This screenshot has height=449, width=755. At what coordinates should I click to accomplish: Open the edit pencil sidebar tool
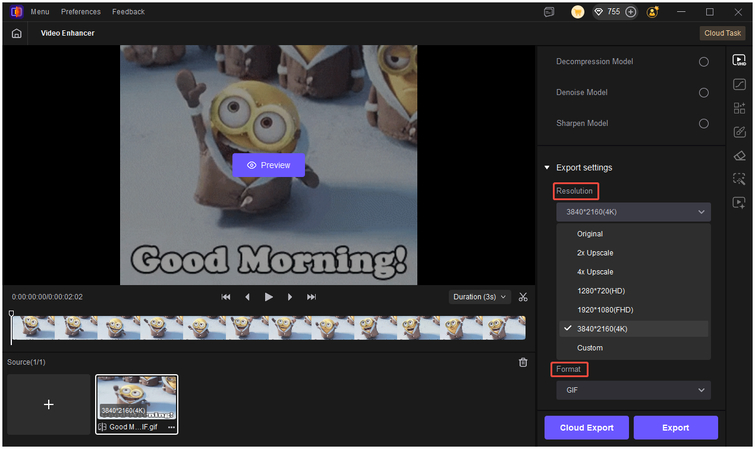coord(739,132)
